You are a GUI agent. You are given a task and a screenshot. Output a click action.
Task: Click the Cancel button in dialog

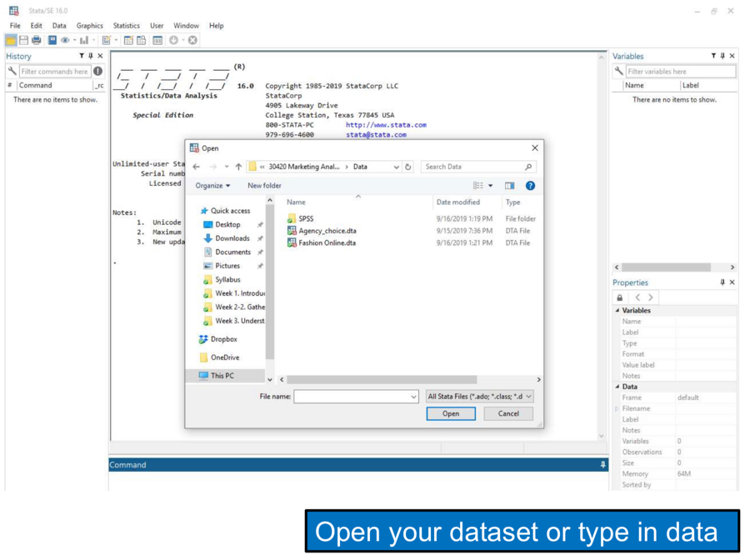click(x=508, y=413)
